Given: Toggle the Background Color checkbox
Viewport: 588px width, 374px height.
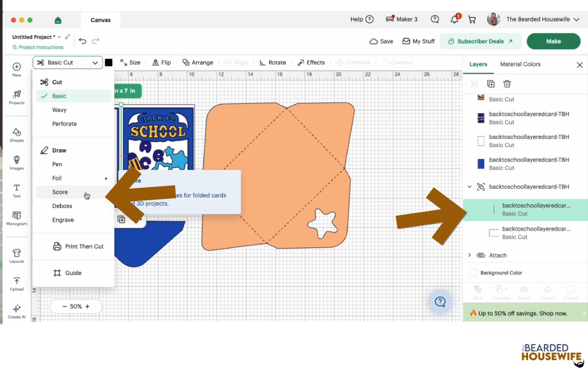Looking at the screenshot, I should (x=473, y=273).
